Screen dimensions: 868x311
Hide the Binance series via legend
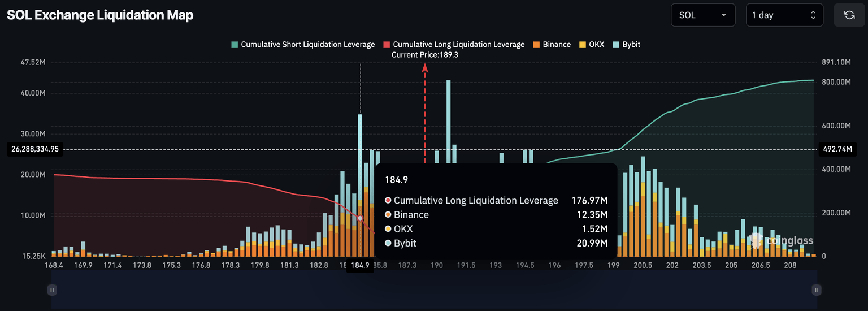coord(552,44)
